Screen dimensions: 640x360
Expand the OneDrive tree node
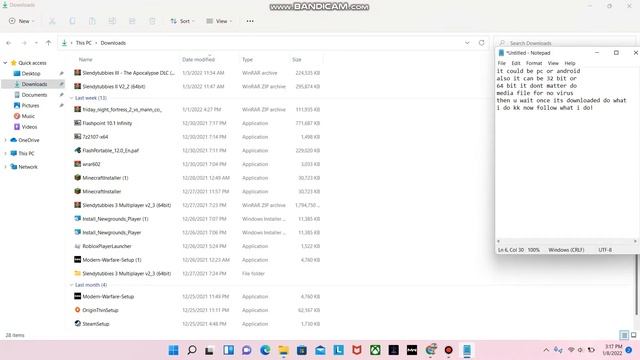[5, 140]
